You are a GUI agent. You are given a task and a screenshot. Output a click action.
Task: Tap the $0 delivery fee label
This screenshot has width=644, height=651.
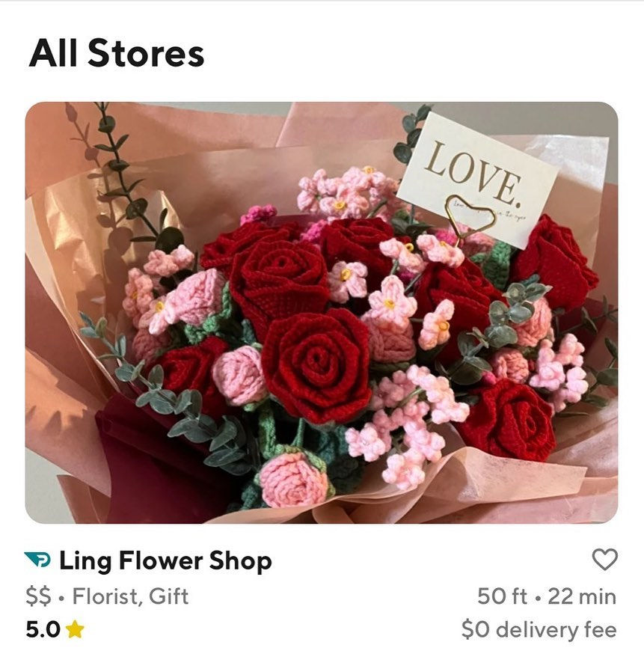(539, 629)
